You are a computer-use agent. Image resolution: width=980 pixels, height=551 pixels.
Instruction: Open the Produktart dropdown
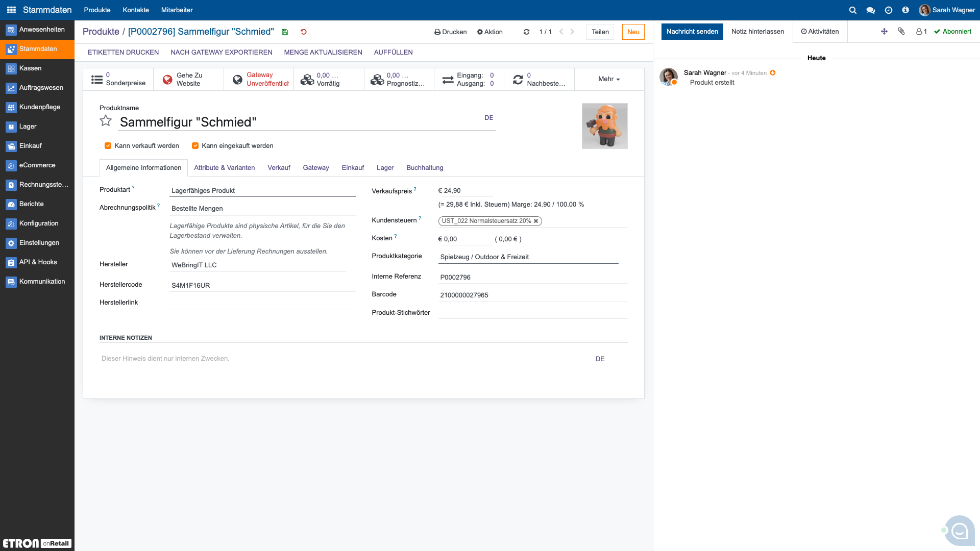tap(262, 190)
